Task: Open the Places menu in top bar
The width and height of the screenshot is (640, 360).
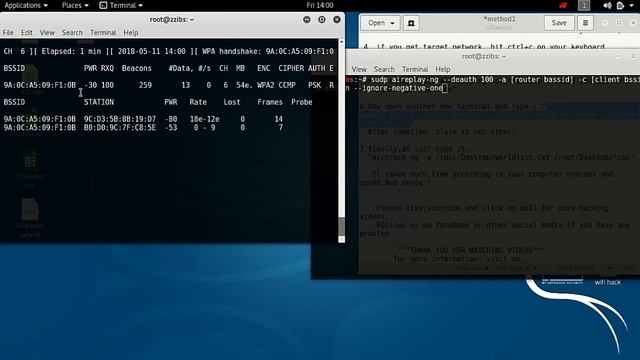Action: coord(75,5)
